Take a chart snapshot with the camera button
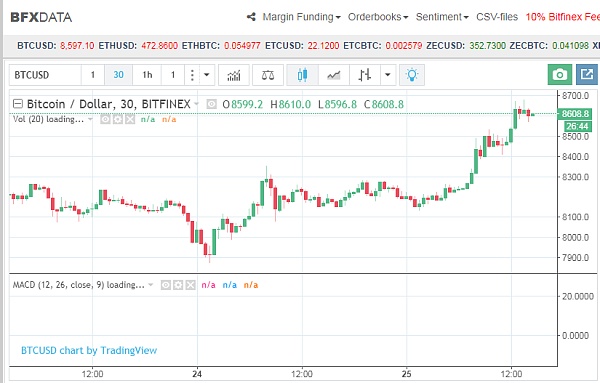This screenshot has height=383, width=600. [560, 75]
